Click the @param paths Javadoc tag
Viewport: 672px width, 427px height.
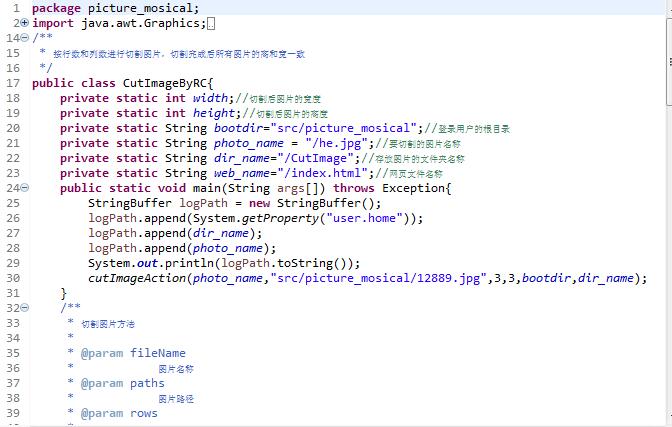click(x=123, y=383)
